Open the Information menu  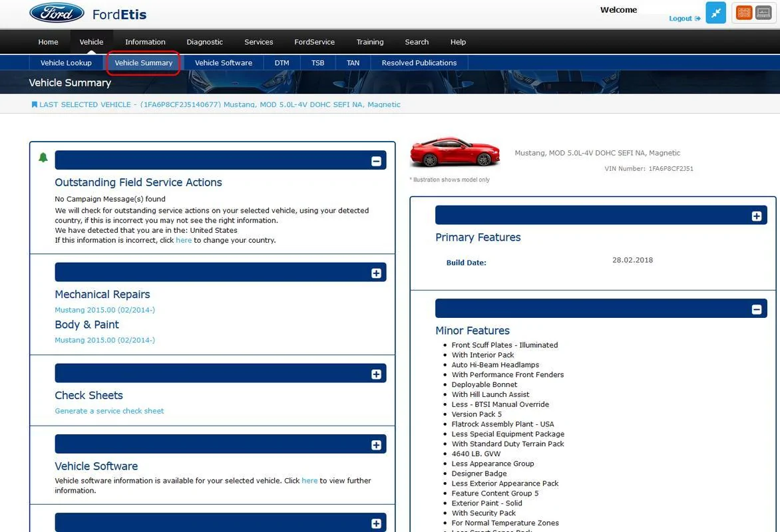coord(145,42)
